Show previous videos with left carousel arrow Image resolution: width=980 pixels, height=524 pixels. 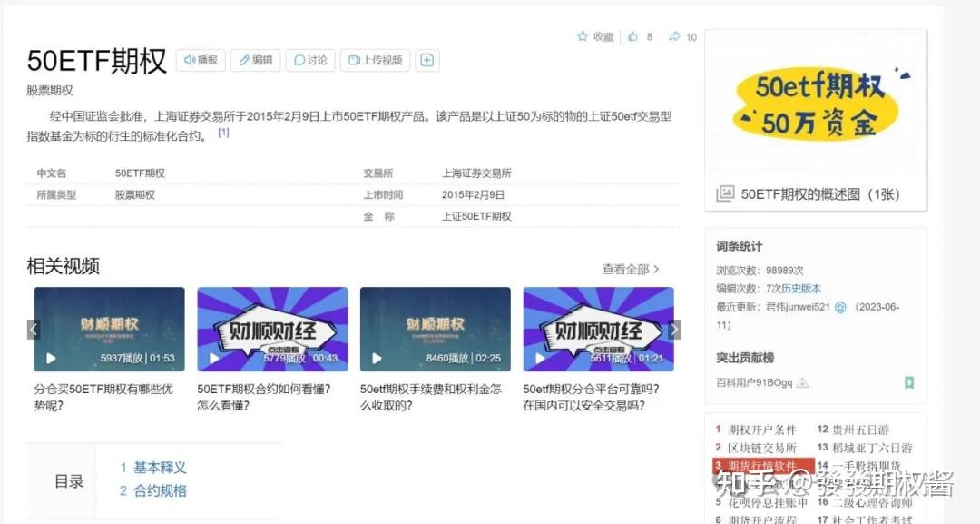(34, 329)
